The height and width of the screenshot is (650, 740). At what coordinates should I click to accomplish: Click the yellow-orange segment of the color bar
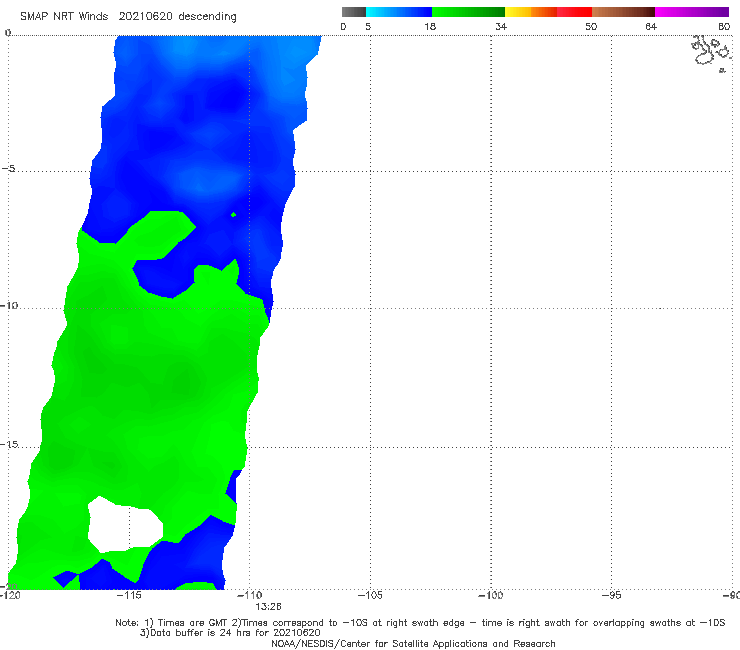(530, 12)
